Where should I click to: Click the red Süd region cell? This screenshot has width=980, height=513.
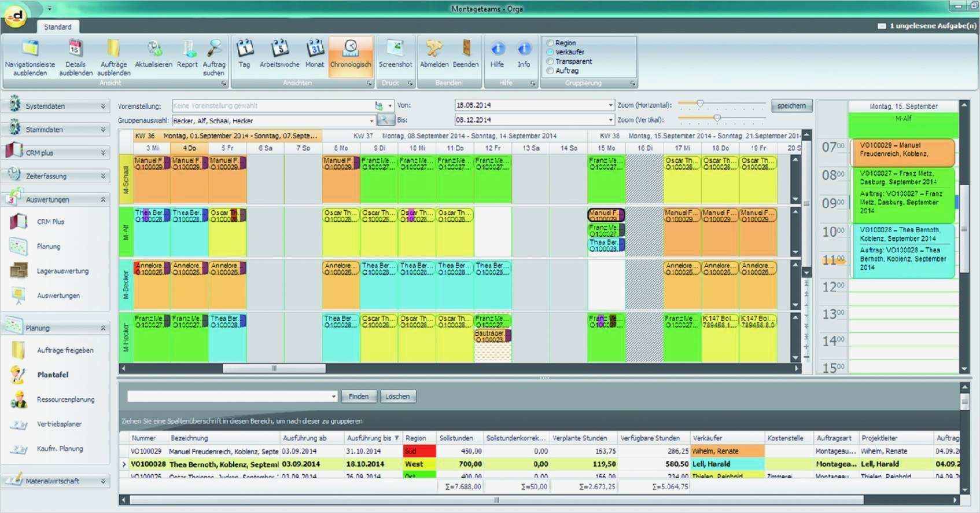click(x=419, y=451)
